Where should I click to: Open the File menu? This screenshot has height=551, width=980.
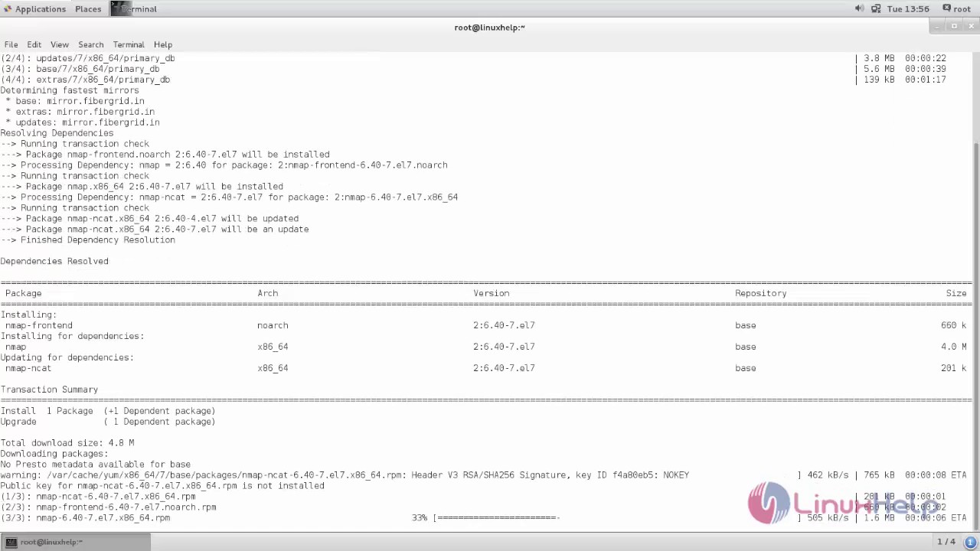[x=11, y=44]
